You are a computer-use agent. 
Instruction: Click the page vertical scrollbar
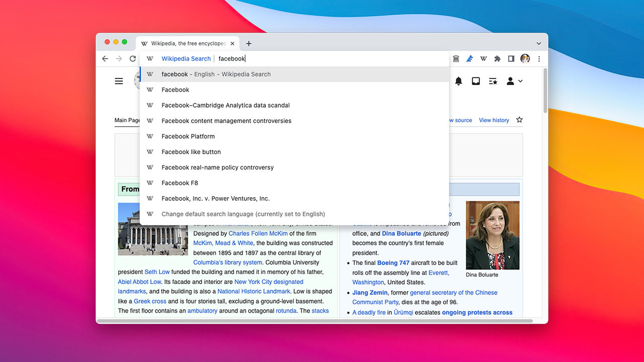[x=545, y=90]
